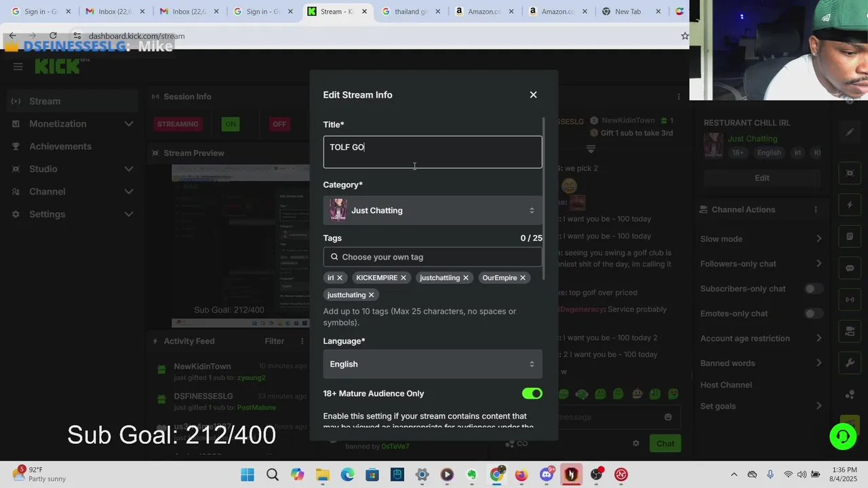
Task: Open Banned words settings
Action: click(x=762, y=363)
